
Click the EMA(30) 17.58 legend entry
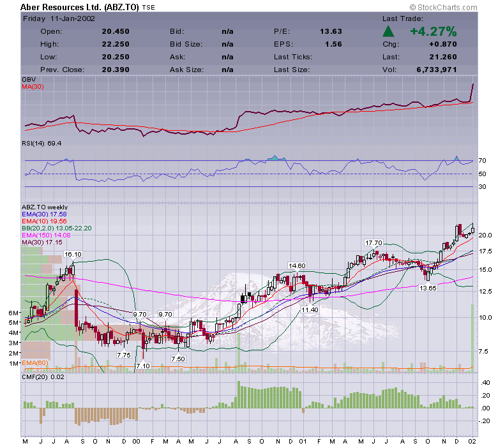click(x=44, y=214)
